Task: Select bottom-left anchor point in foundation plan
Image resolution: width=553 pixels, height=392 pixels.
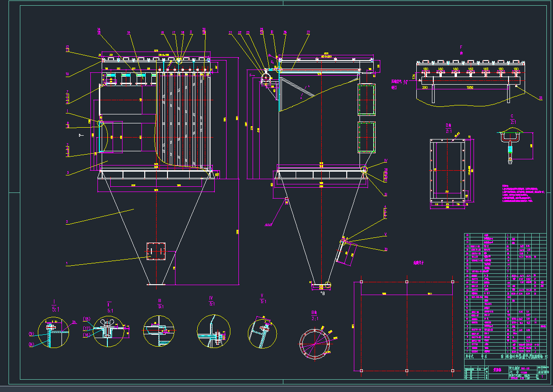Action: tap(361, 371)
